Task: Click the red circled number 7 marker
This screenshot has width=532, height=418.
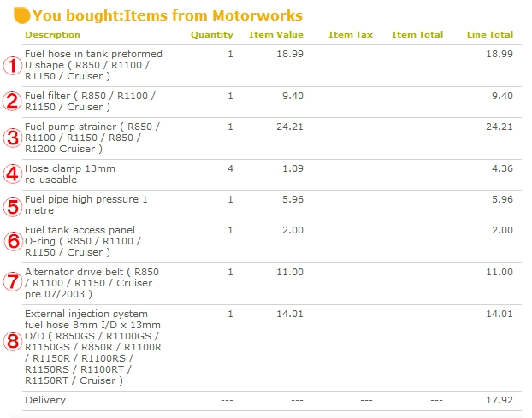Action: click(12, 282)
